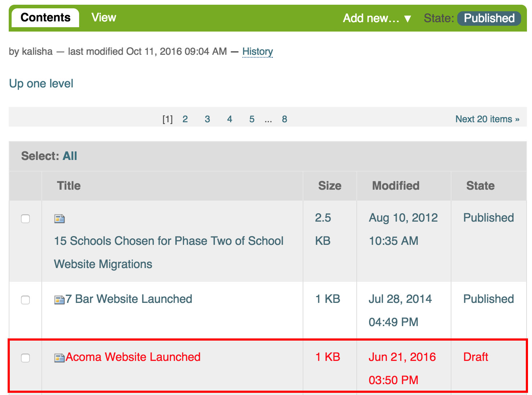
Task: Switch to the Contents tab
Action: pos(45,17)
